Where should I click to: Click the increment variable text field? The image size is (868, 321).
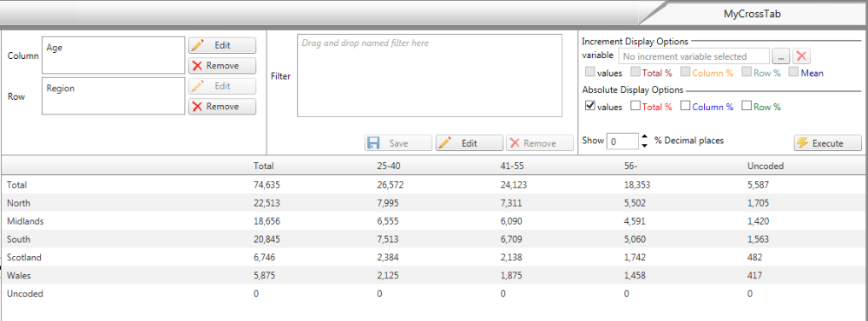point(694,56)
